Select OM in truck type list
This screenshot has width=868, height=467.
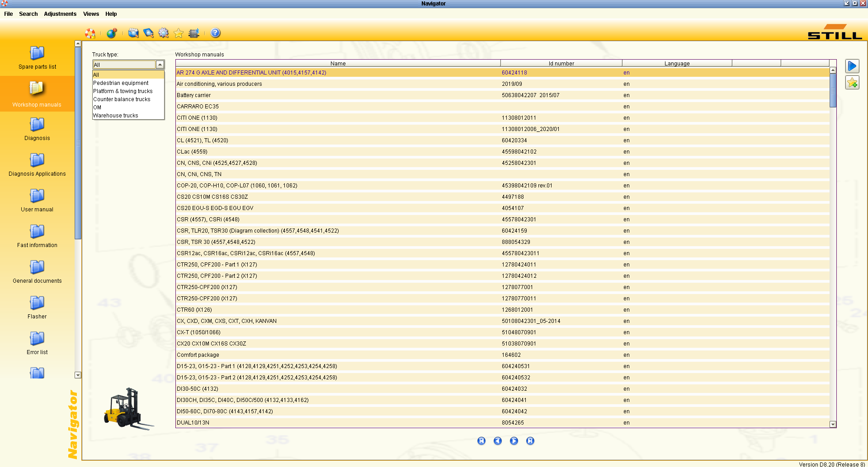[128, 107]
